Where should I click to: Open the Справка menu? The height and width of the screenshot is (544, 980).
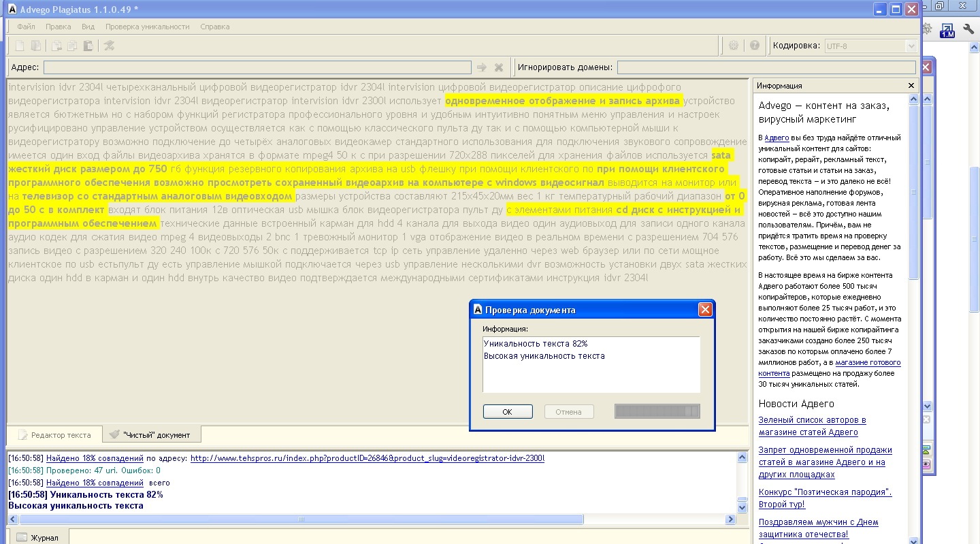(215, 27)
